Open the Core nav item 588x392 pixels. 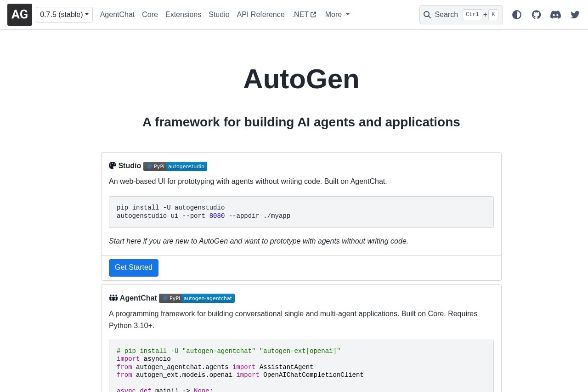[x=150, y=15]
